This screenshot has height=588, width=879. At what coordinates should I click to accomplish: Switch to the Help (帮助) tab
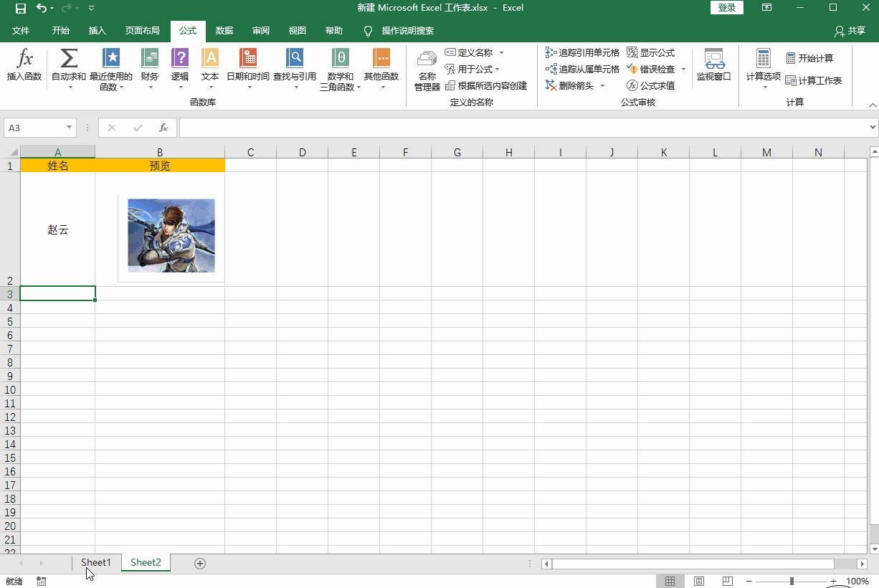point(334,31)
